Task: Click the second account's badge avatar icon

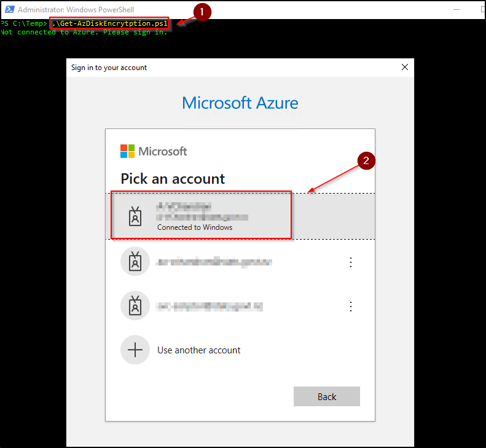Action: point(135,262)
